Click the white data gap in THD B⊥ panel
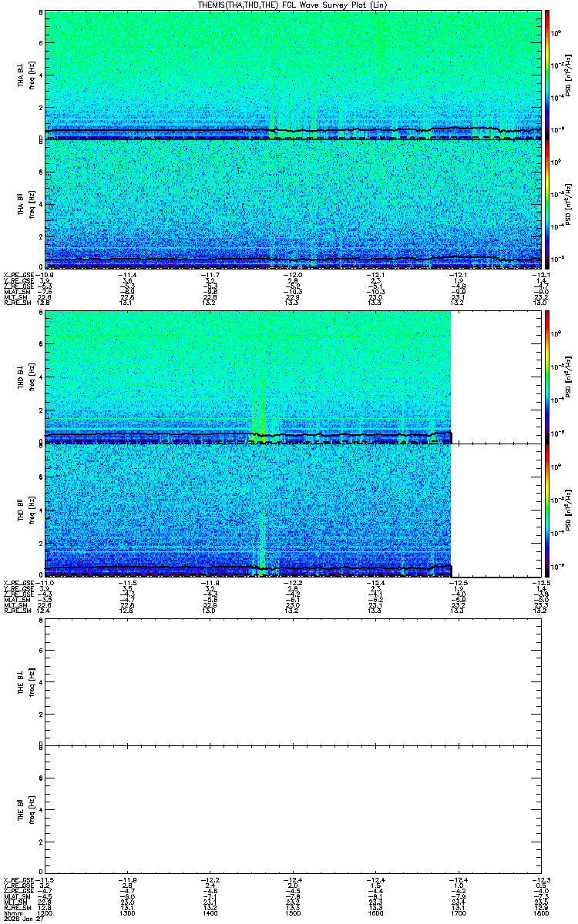The height and width of the screenshot is (924, 578). (496, 377)
